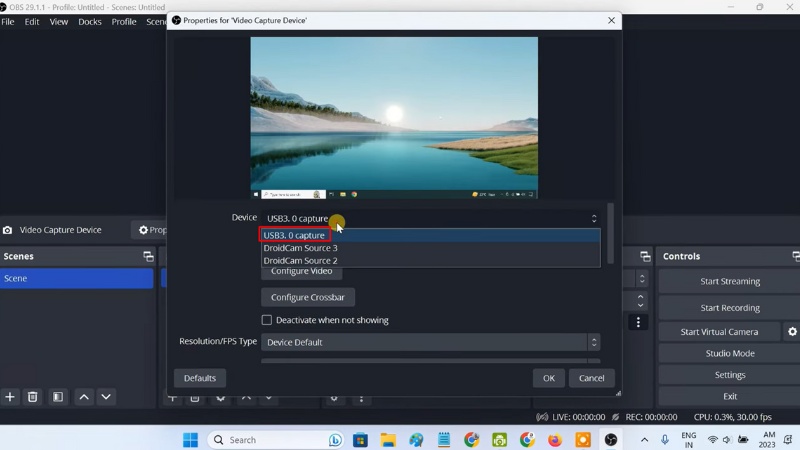Cancel the properties dialog
800x450 pixels.
pos(591,378)
